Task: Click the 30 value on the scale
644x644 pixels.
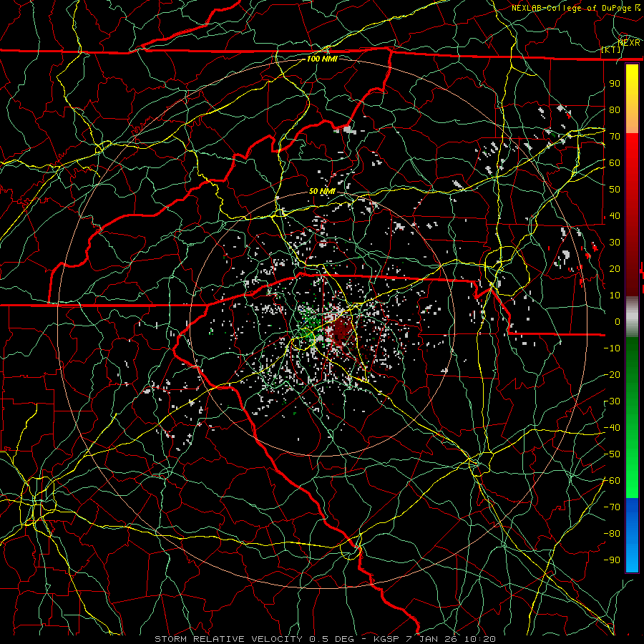Action: click(615, 243)
